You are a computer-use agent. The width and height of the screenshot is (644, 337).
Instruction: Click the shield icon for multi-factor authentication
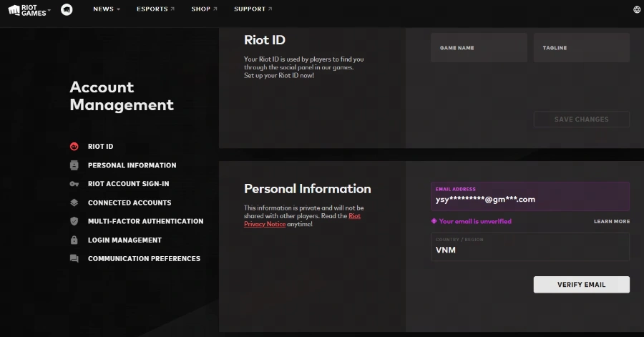(74, 221)
